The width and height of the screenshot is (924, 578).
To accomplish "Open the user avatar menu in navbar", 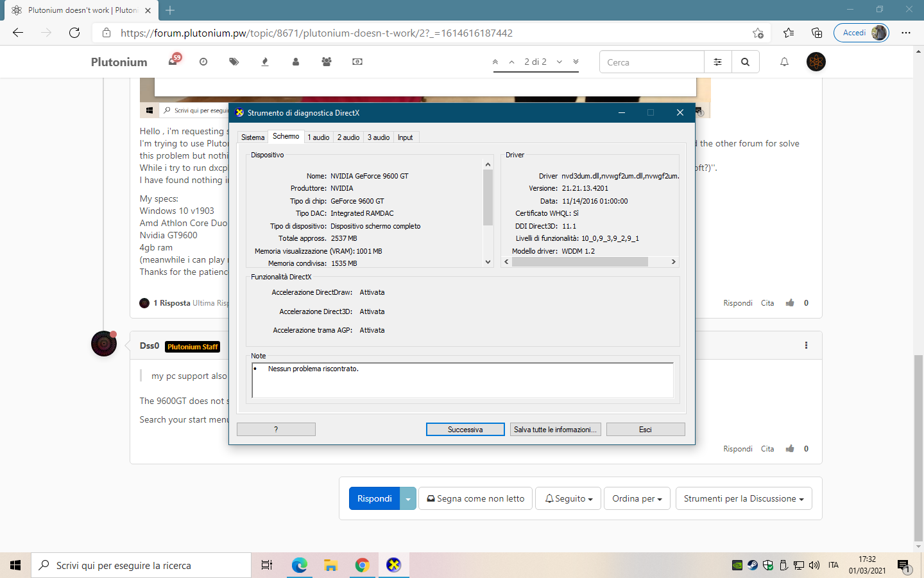I will [x=816, y=62].
